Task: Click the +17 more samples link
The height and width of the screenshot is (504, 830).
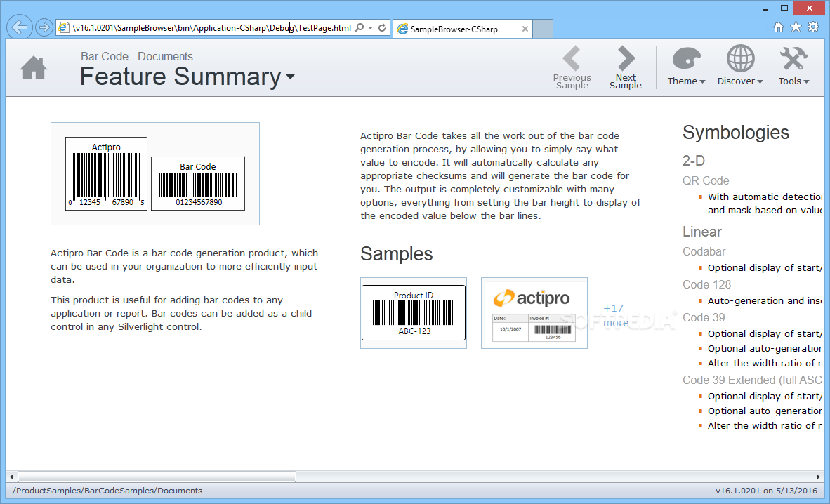Action: [616, 316]
